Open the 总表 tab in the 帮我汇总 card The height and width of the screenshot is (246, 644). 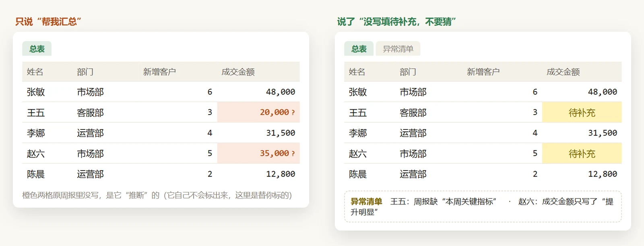pyautogui.click(x=37, y=49)
